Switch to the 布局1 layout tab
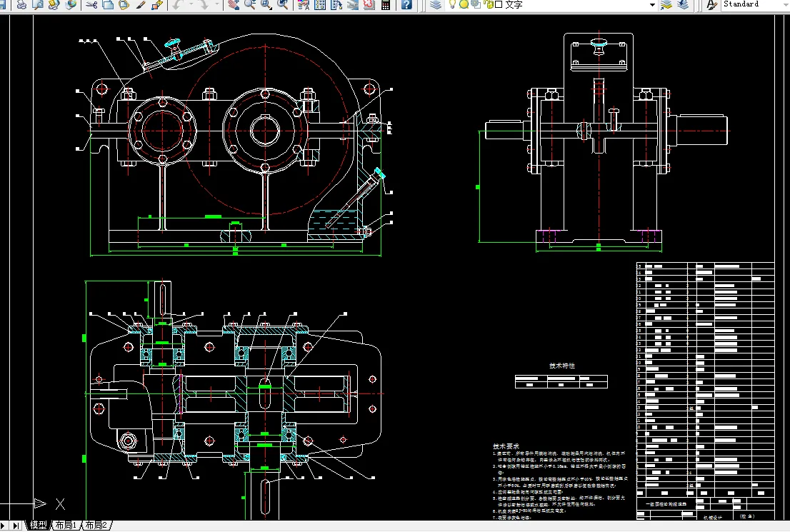The image size is (790, 532). [65, 526]
